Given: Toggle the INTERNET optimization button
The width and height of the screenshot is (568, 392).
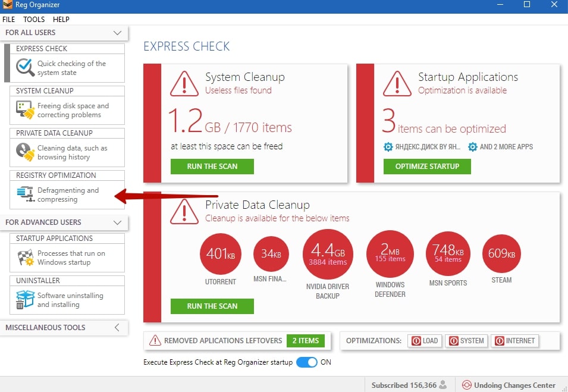Looking at the screenshot, I should tap(514, 341).
